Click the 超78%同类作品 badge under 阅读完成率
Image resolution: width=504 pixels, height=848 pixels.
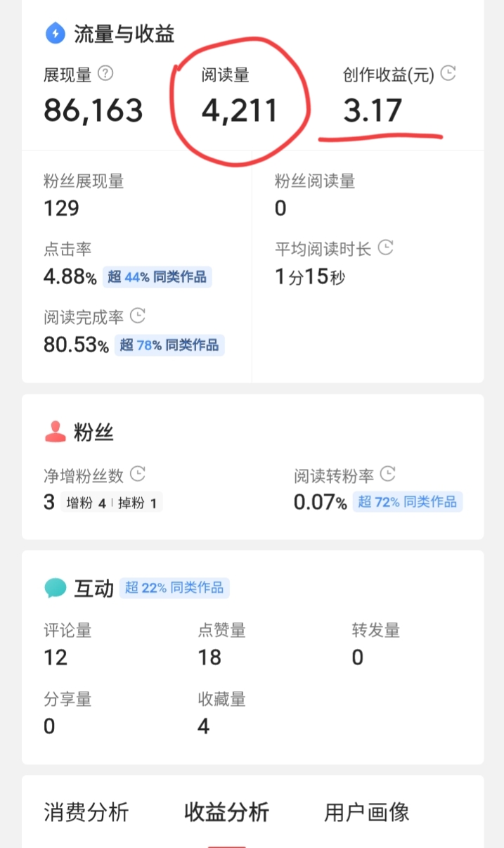coord(169,345)
